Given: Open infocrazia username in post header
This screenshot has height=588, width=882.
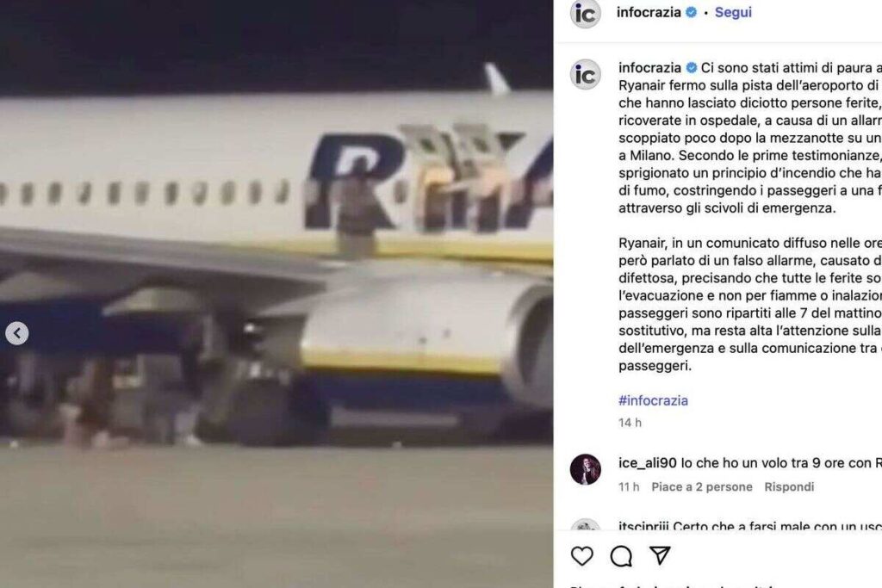Looking at the screenshot, I should 649,12.
